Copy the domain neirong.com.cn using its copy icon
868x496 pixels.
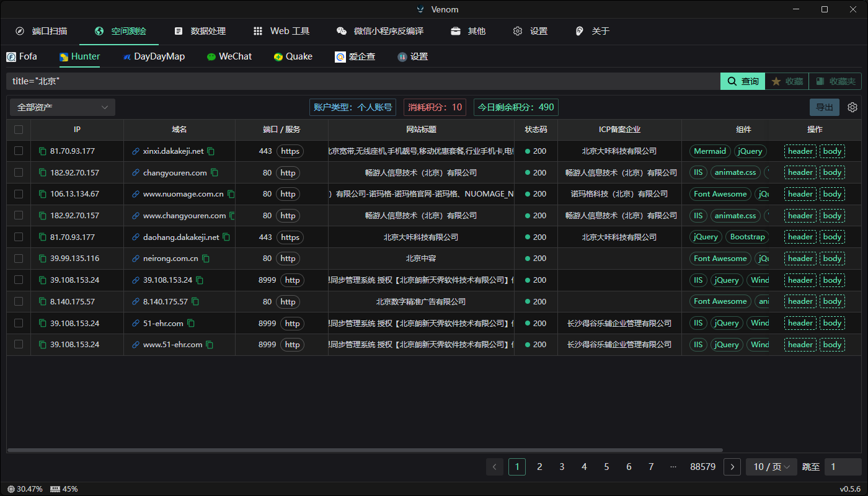click(206, 259)
